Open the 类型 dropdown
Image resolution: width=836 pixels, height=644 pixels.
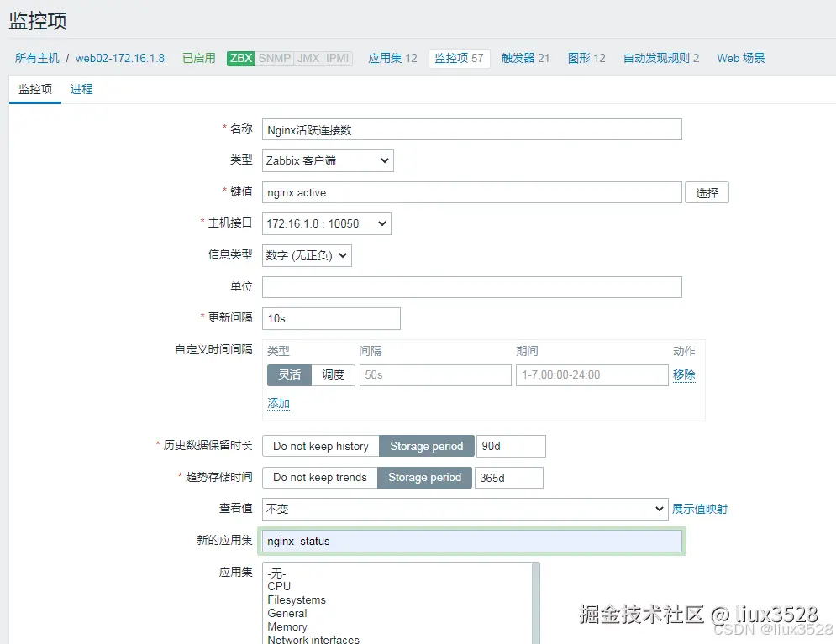(x=328, y=160)
